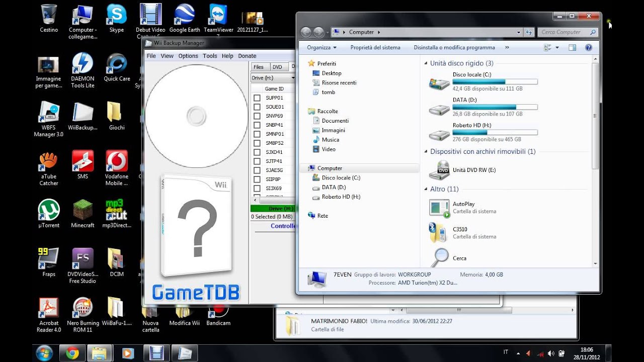Screen dimensions: 644x362
Task: Open the WiiBackup desktop shortcut
Action: click(83, 116)
